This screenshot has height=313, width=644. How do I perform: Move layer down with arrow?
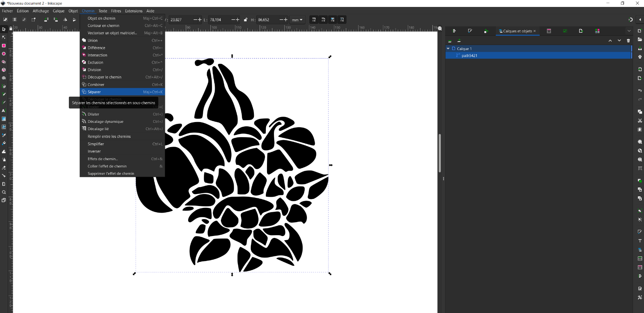click(x=619, y=40)
